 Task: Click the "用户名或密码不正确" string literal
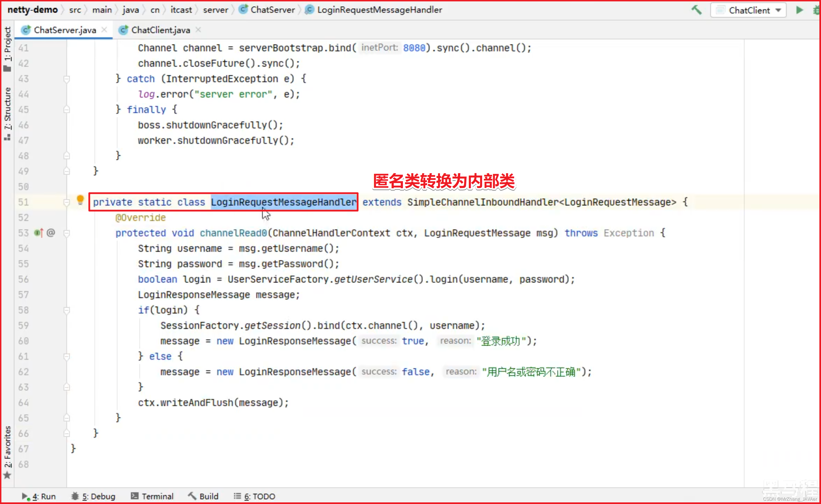pos(531,372)
